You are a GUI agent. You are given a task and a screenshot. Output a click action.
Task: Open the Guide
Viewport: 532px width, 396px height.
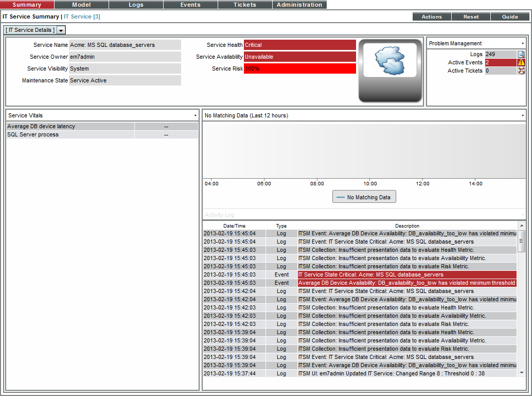click(x=509, y=16)
